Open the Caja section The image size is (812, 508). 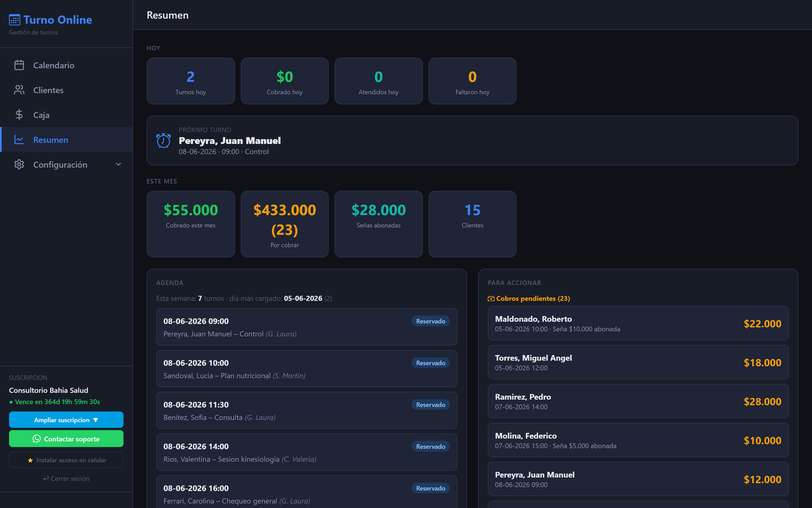tap(67, 115)
